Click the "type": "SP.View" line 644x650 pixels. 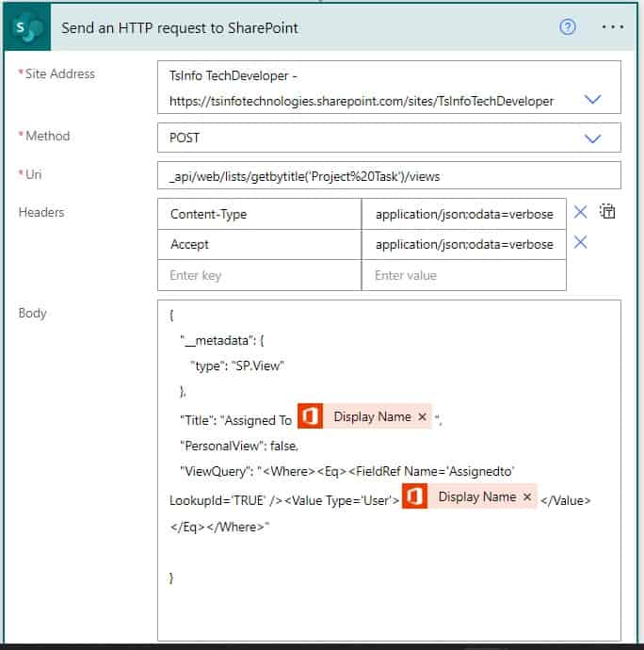pyautogui.click(x=237, y=366)
